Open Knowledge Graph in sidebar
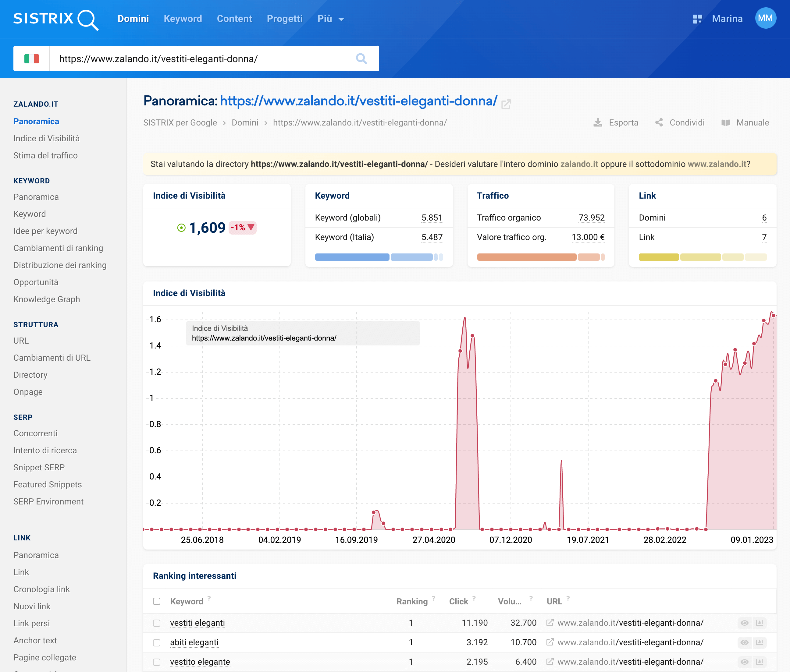Image resolution: width=790 pixels, height=672 pixels. click(47, 299)
